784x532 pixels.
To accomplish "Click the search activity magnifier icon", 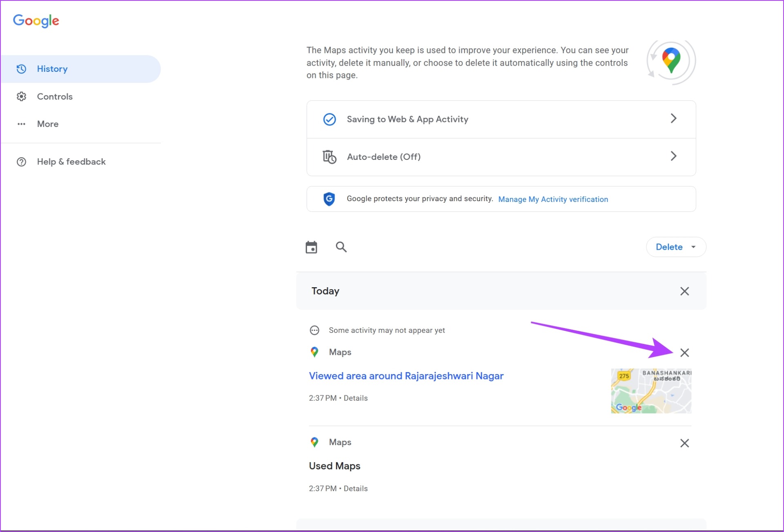I will pyautogui.click(x=341, y=247).
